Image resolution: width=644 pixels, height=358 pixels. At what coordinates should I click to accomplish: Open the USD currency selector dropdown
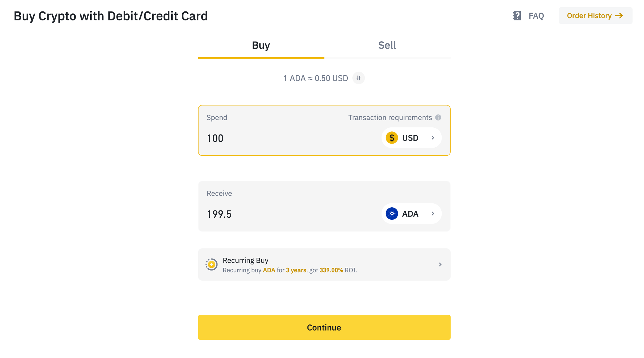(x=432, y=138)
